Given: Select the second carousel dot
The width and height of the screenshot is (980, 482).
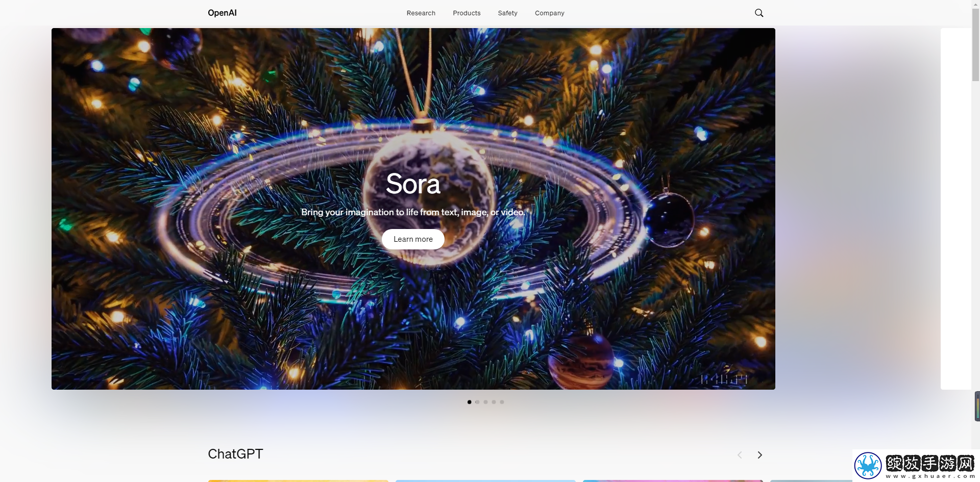Looking at the screenshot, I should [477, 402].
